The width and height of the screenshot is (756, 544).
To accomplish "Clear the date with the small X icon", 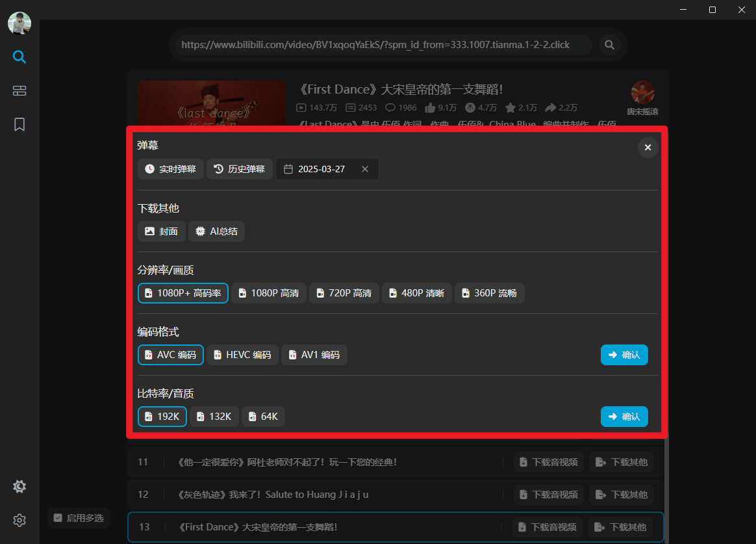I will [364, 168].
